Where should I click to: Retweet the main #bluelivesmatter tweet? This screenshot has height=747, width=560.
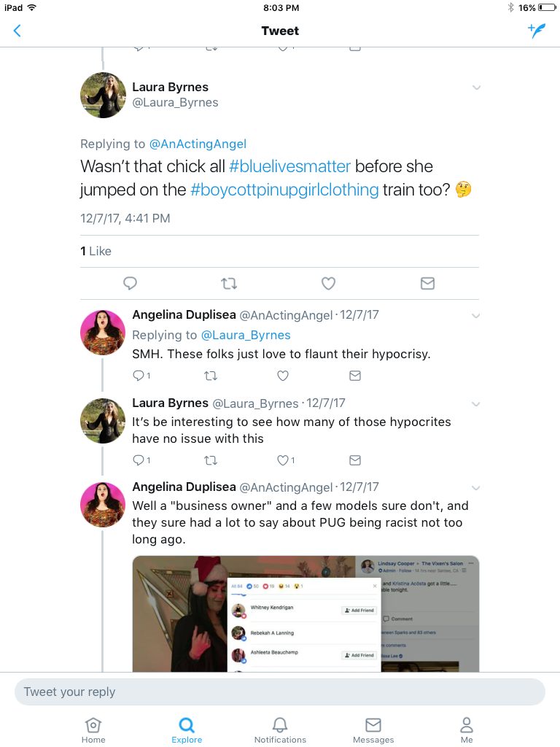coord(229,284)
